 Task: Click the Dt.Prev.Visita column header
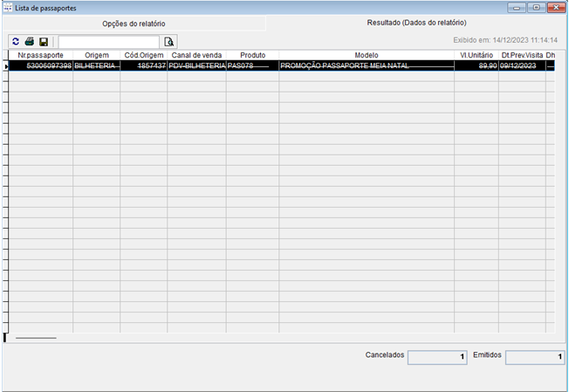coord(522,55)
